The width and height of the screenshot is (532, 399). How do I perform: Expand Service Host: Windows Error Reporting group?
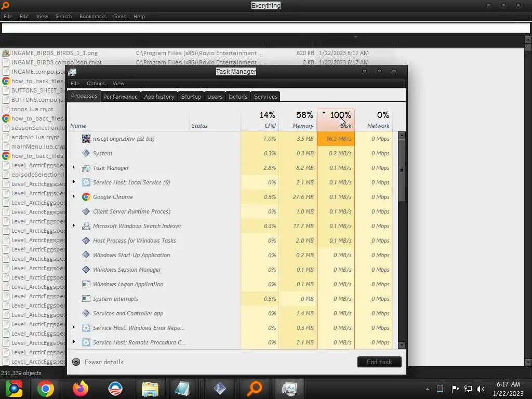pyautogui.click(x=74, y=327)
